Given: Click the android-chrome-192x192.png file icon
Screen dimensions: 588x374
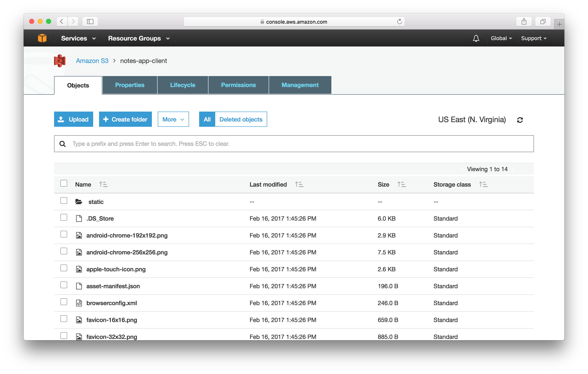Looking at the screenshot, I should (79, 235).
